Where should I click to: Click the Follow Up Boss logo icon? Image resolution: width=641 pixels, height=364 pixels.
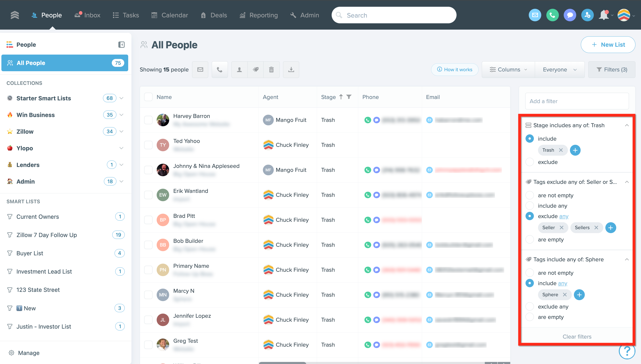tap(15, 15)
